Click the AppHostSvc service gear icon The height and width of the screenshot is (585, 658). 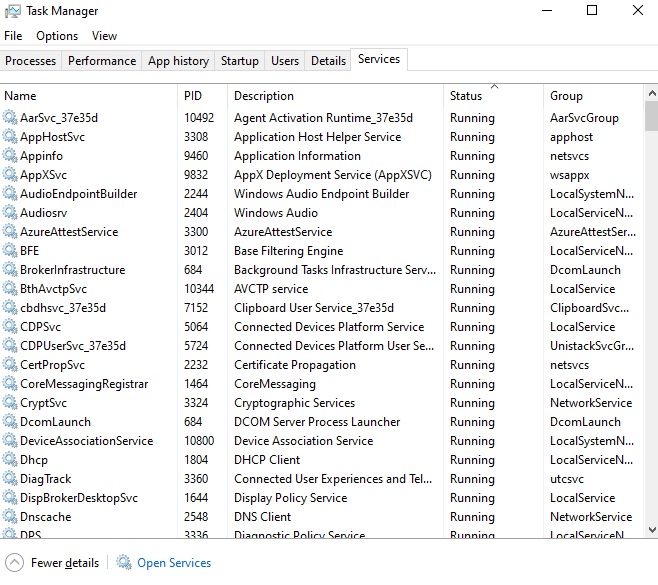[10, 136]
